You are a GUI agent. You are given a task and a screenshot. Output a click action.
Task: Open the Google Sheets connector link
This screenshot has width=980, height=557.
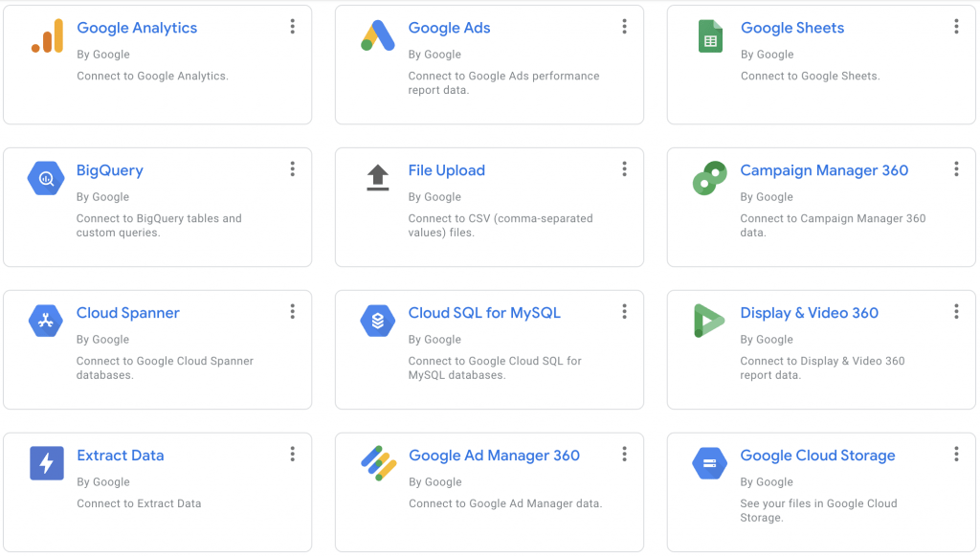791,28
